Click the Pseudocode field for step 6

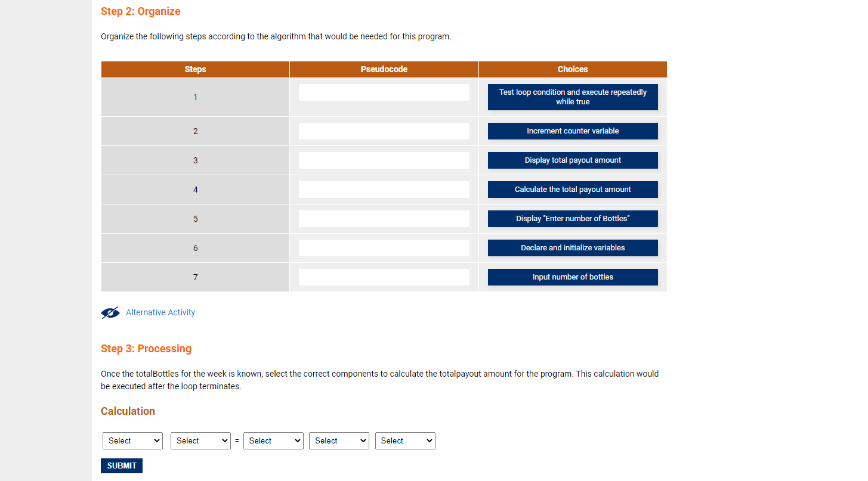[x=384, y=248]
